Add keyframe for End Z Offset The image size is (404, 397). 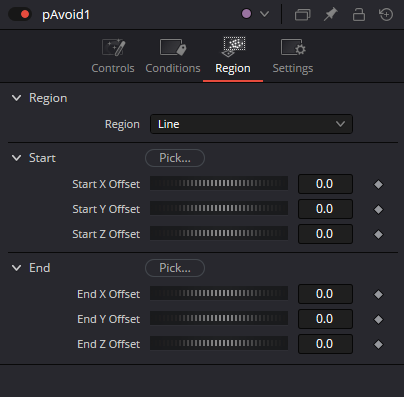point(378,344)
